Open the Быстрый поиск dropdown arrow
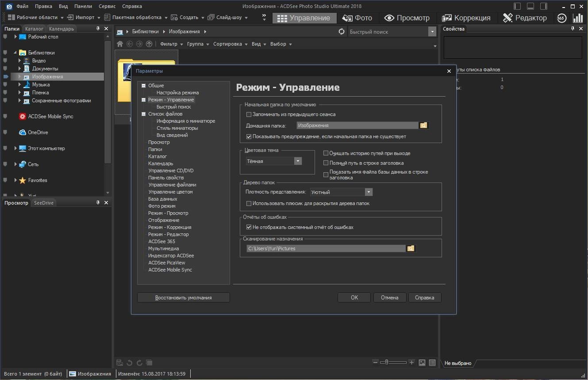Image resolution: width=588 pixels, height=380 pixels. 432,31
